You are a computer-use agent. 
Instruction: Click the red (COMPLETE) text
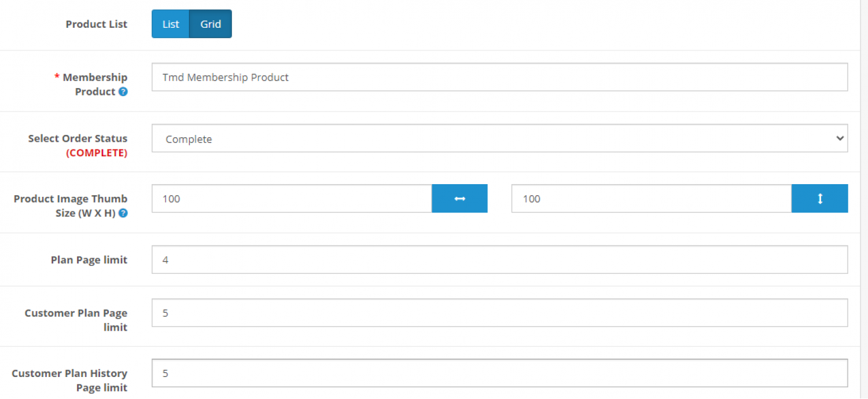click(97, 153)
